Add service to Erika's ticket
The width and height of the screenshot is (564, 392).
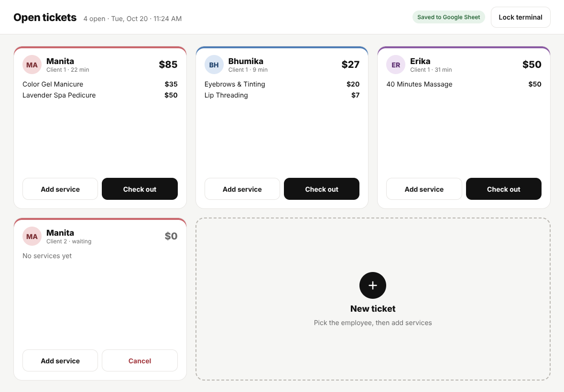pyautogui.click(x=424, y=189)
